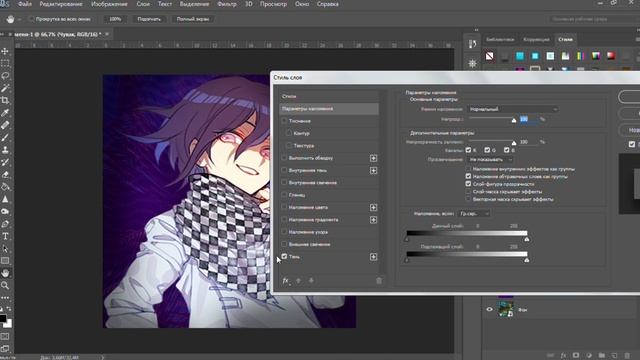Open Режим наложения dropdown showing Нормальный

pyautogui.click(x=513, y=109)
